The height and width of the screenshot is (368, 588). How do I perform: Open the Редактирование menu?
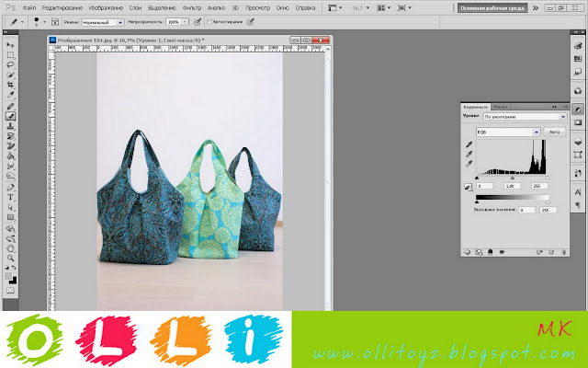62,7
